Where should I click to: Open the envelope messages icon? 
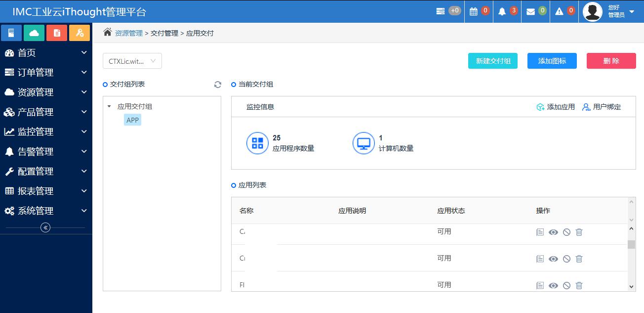531,11
